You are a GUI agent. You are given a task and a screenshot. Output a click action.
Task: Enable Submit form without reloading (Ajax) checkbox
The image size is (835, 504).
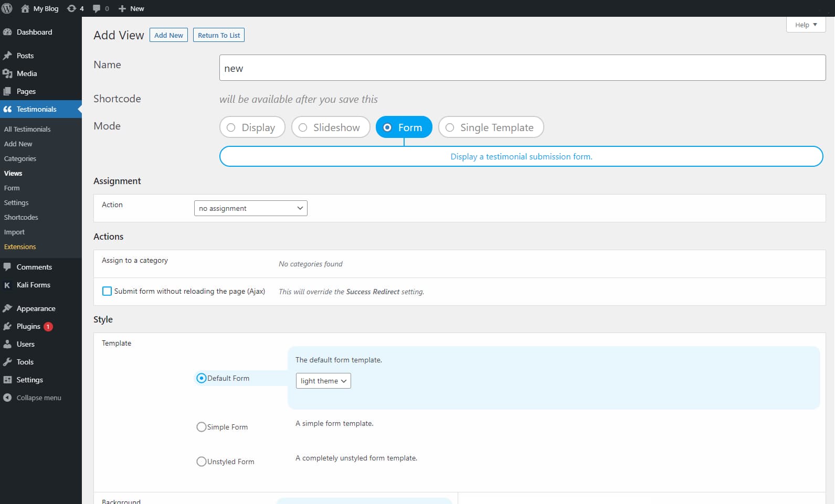tap(107, 291)
